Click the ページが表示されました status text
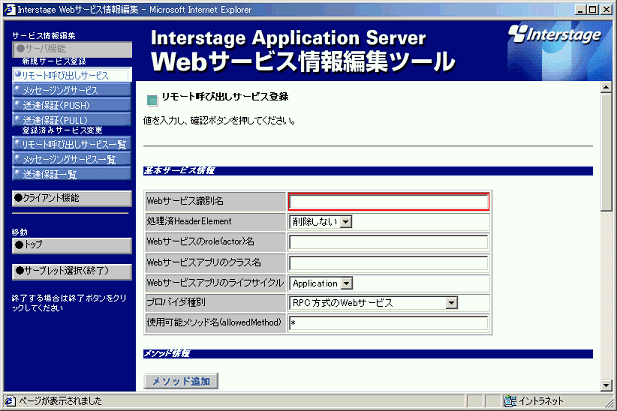 click(60, 401)
